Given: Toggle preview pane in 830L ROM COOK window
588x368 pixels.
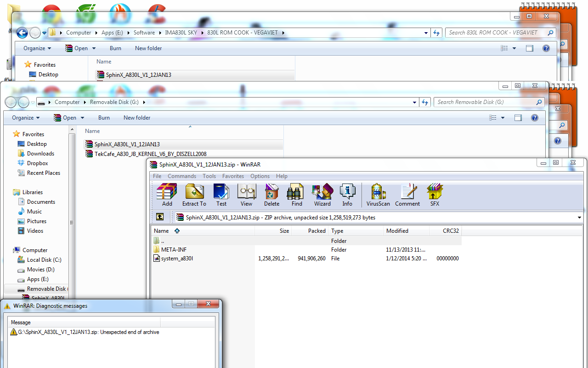Looking at the screenshot, I should pos(530,48).
